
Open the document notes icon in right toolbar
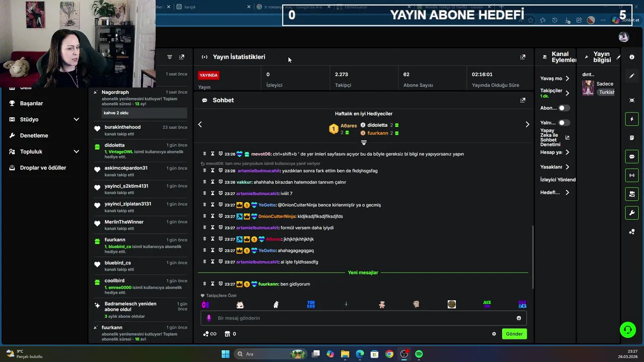point(632,138)
